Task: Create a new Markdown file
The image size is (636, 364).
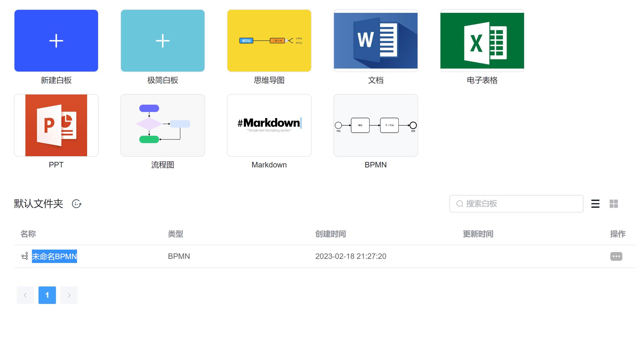Action: pyautogui.click(x=269, y=125)
